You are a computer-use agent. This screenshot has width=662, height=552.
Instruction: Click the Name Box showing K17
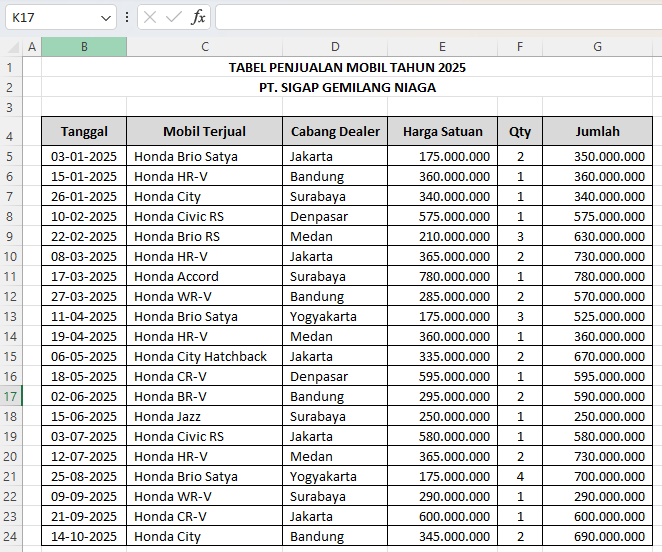(x=50, y=17)
